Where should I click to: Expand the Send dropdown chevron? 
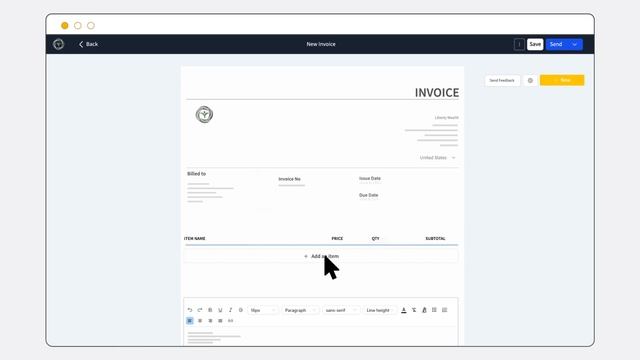pyautogui.click(x=575, y=44)
